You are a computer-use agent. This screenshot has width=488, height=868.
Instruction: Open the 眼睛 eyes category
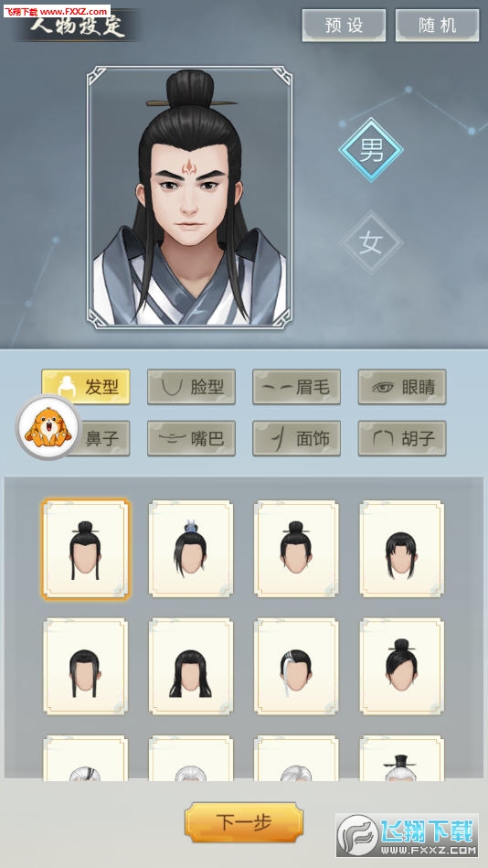point(402,386)
